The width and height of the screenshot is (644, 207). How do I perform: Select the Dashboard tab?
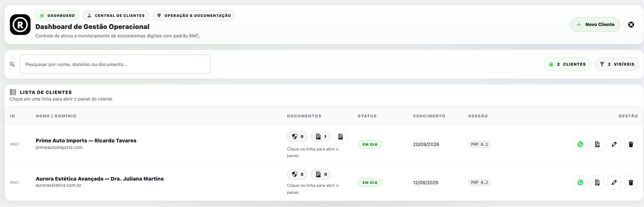[x=57, y=15]
